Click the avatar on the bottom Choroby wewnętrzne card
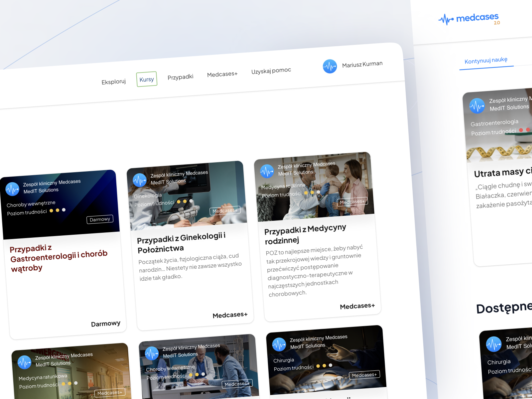The height and width of the screenshot is (399, 532). tap(152, 353)
